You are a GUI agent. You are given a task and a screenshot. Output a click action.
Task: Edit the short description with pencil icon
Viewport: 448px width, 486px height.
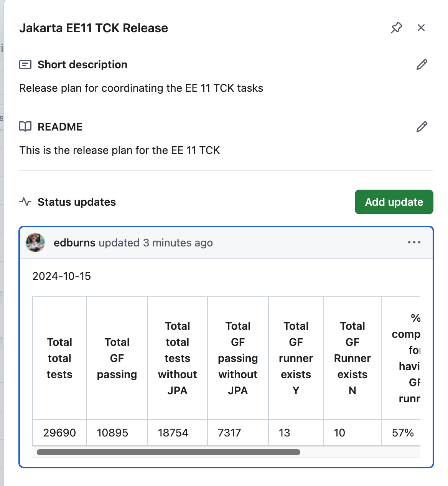pos(422,64)
